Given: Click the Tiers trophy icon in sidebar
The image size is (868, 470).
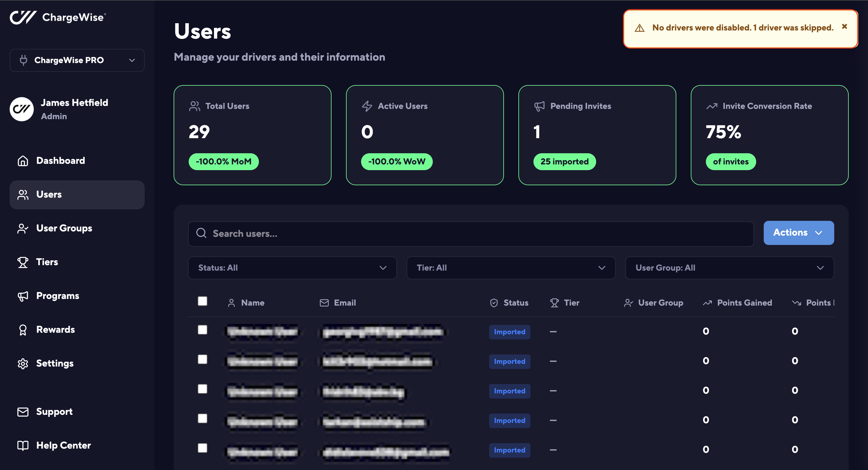Looking at the screenshot, I should 23,262.
